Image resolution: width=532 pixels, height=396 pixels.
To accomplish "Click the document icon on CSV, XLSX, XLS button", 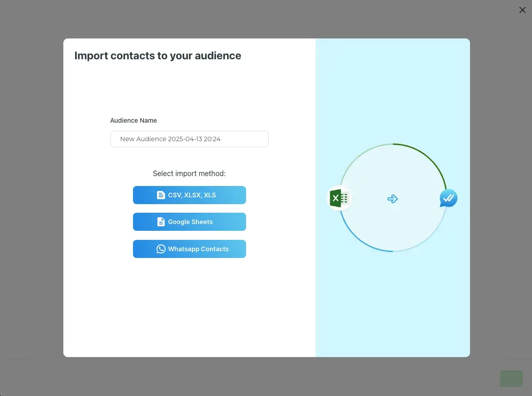I will (161, 195).
